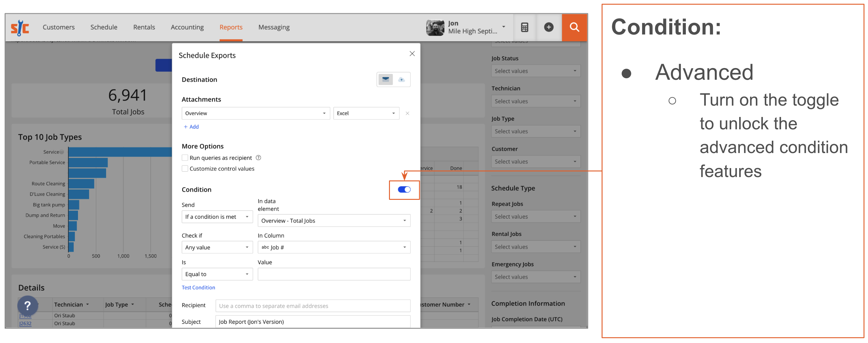Open the Emergency Jobs filter dropdown
Image resolution: width=868 pixels, height=343 pixels.
[535, 277]
